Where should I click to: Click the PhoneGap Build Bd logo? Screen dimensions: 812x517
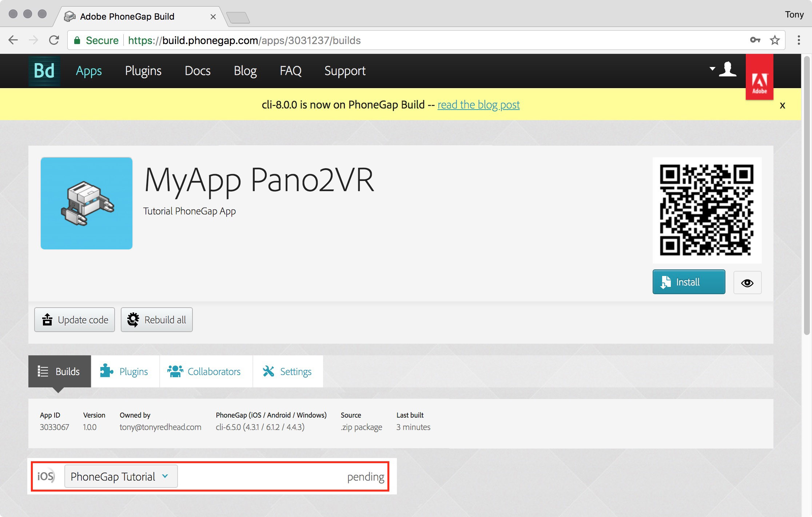tap(44, 71)
